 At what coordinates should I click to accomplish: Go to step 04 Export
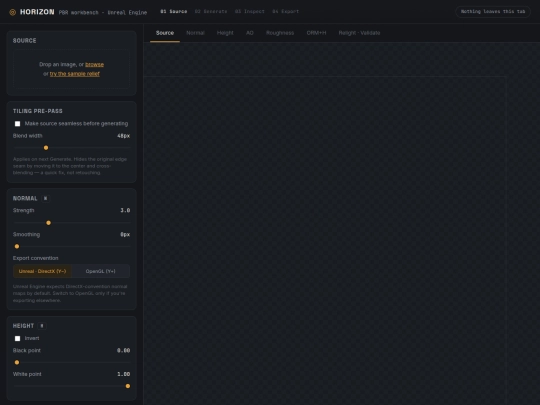[285, 12]
